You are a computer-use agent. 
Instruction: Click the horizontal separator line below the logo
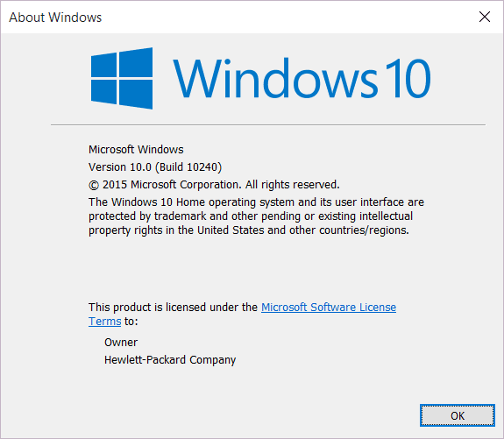268,124
